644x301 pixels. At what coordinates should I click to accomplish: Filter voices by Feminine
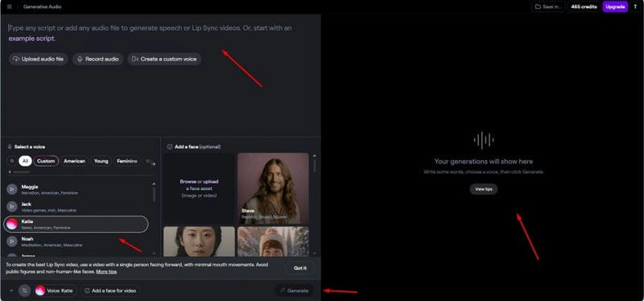click(x=127, y=162)
